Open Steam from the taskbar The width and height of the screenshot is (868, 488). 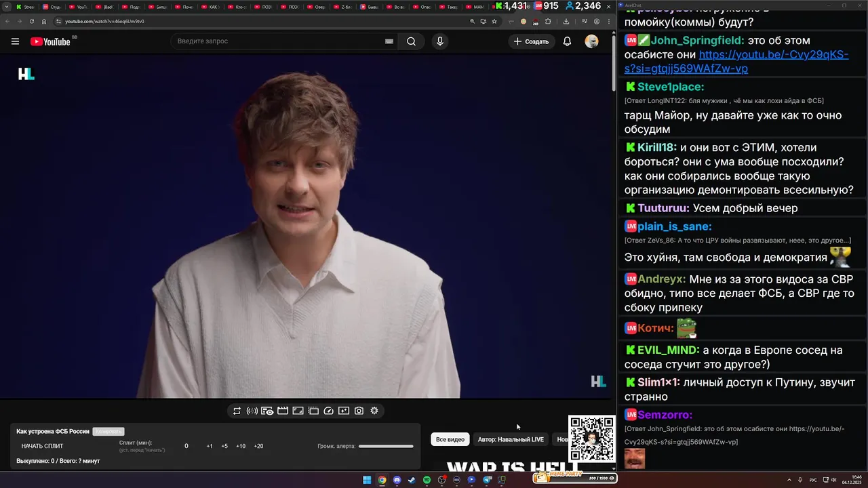click(412, 480)
